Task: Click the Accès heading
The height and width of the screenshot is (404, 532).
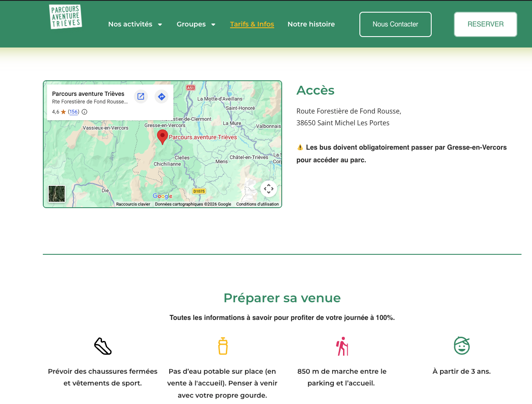Action: tap(315, 90)
